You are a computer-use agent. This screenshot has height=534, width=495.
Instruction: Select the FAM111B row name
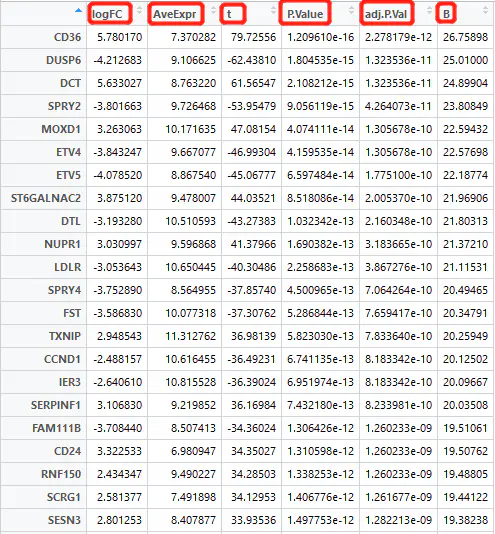pos(57,428)
